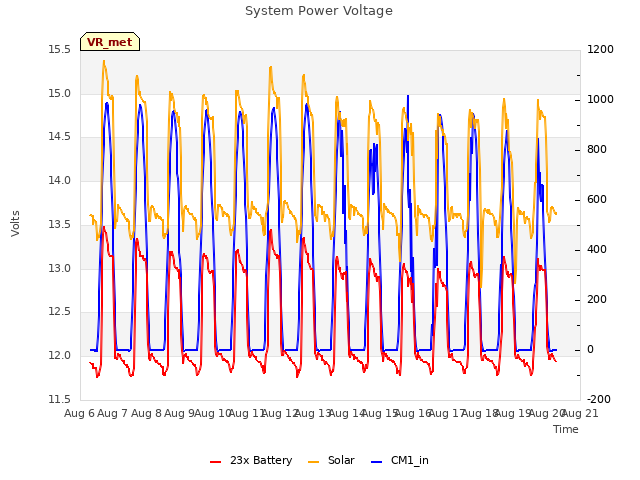The width and height of the screenshot is (640, 480).
Task: Click the System Power Voltage chart title
Action: point(319,11)
